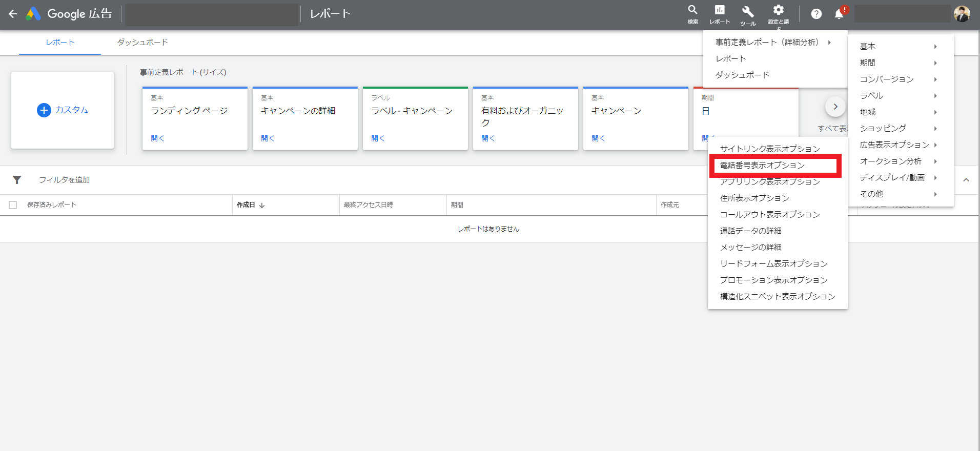This screenshot has width=980, height=451.
Task: Choose ダッシュボード in the reports dropdown menu
Action: click(775, 75)
